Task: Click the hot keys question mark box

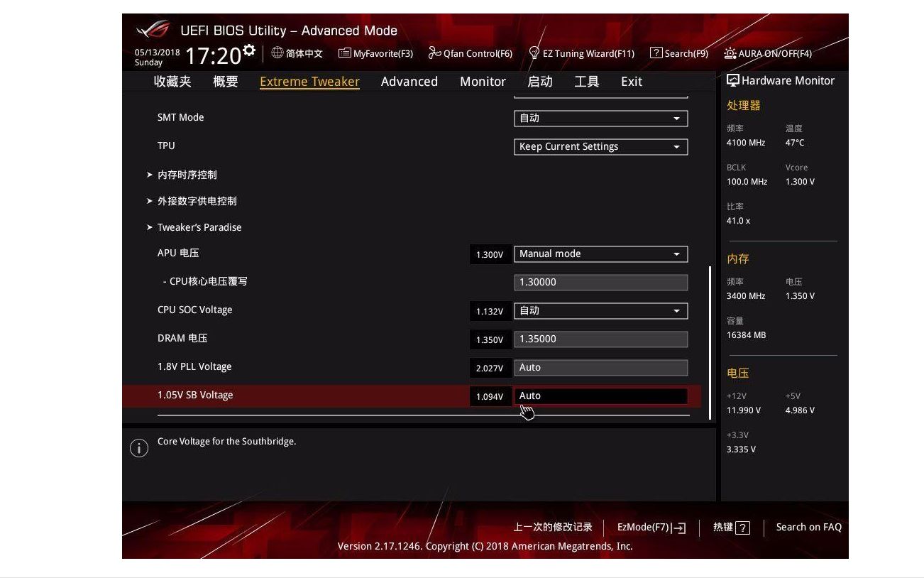Action: [x=743, y=528]
